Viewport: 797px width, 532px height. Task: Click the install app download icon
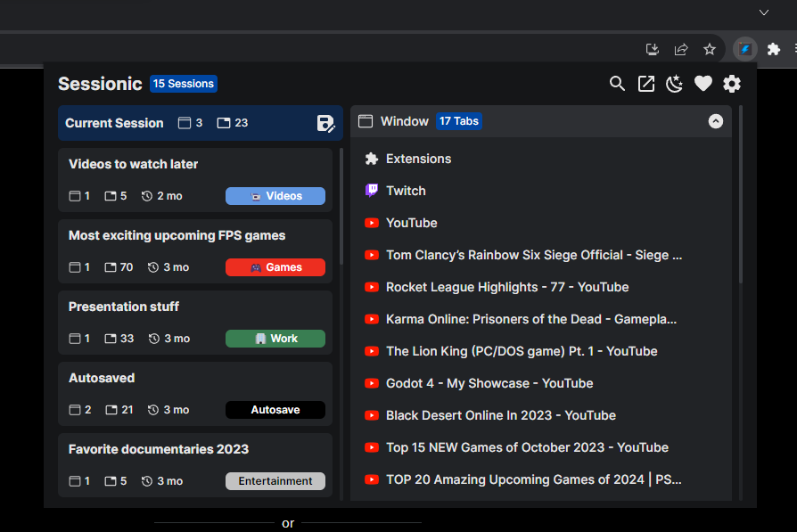(x=653, y=49)
